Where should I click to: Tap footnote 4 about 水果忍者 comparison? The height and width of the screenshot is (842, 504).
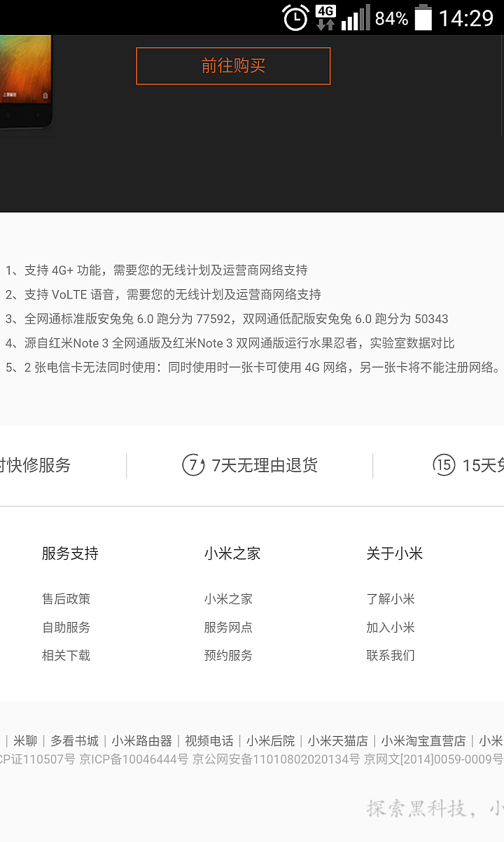[x=230, y=343]
